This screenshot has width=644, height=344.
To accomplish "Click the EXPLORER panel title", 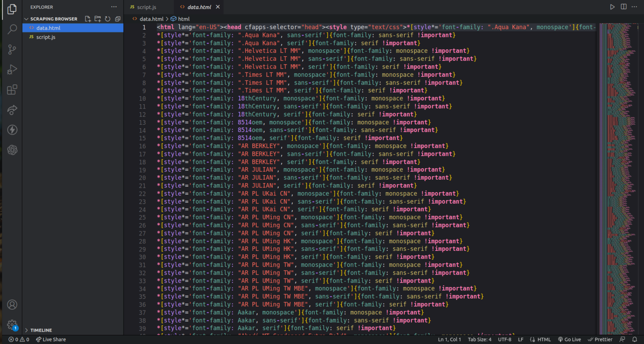I will pyautogui.click(x=42, y=7).
